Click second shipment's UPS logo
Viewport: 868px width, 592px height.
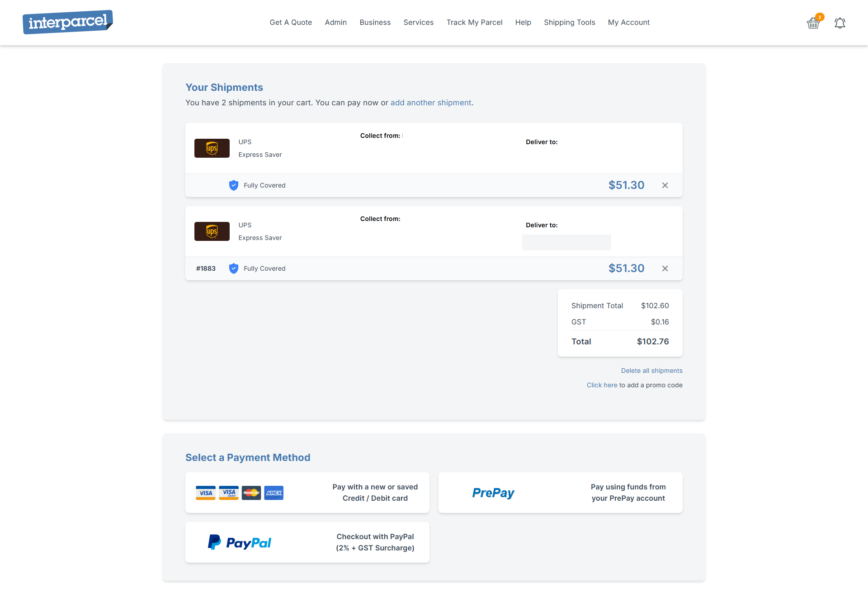click(x=212, y=231)
